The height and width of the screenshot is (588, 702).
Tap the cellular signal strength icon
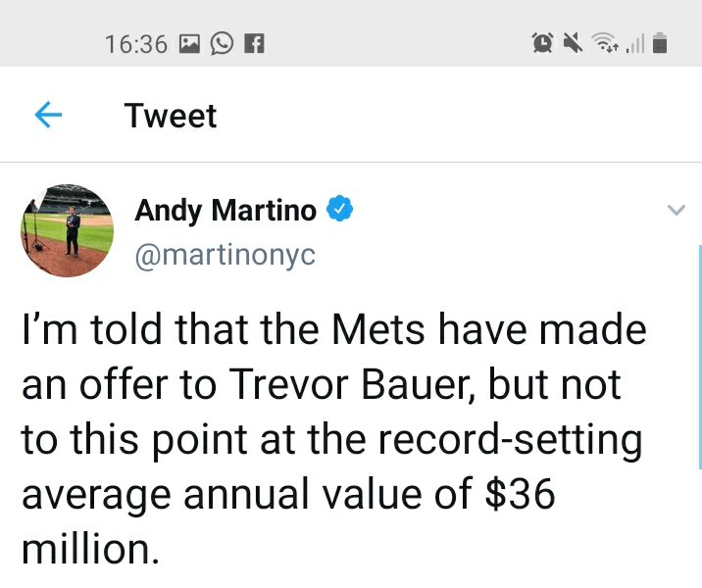(x=636, y=43)
